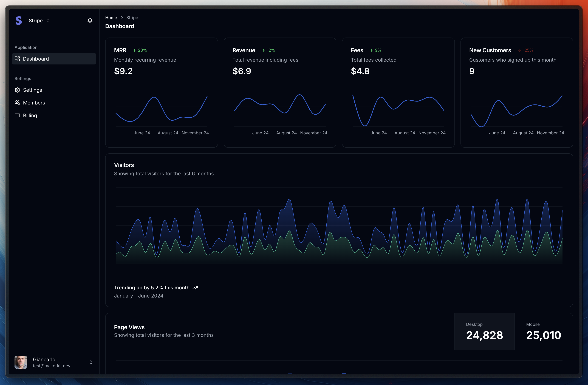
Task: Click the Mobile count 25,010
Action: (544, 335)
